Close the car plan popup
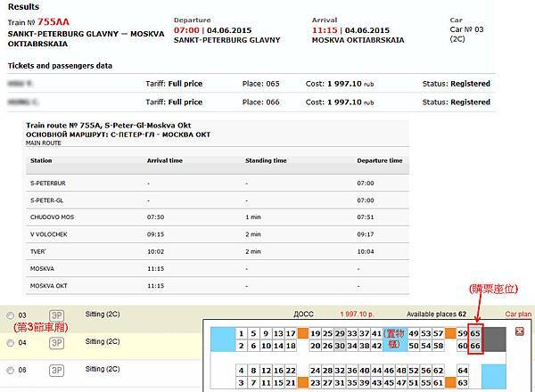The image size is (535, 392). click(x=519, y=331)
